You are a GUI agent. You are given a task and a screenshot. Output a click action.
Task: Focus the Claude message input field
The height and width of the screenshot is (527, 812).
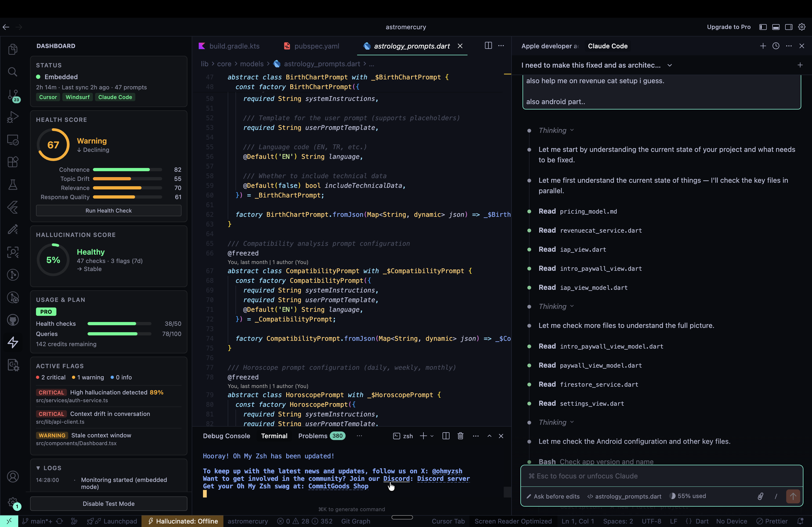[x=658, y=476]
